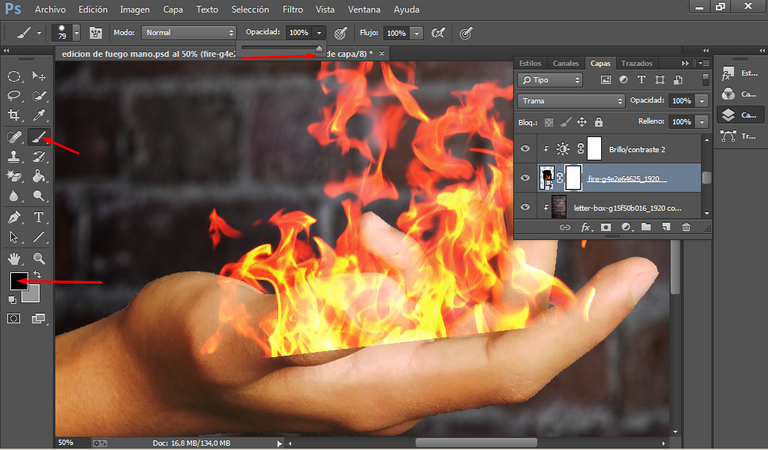Open the tool preset picker arrow
768x450 pixels.
pyautogui.click(x=39, y=33)
